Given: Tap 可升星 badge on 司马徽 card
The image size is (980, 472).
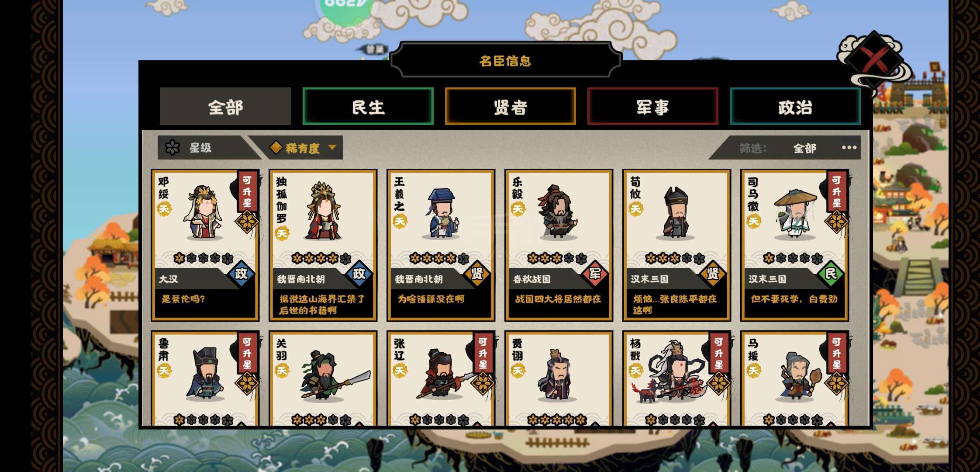Looking at the screenshot, I should [837, 191].
